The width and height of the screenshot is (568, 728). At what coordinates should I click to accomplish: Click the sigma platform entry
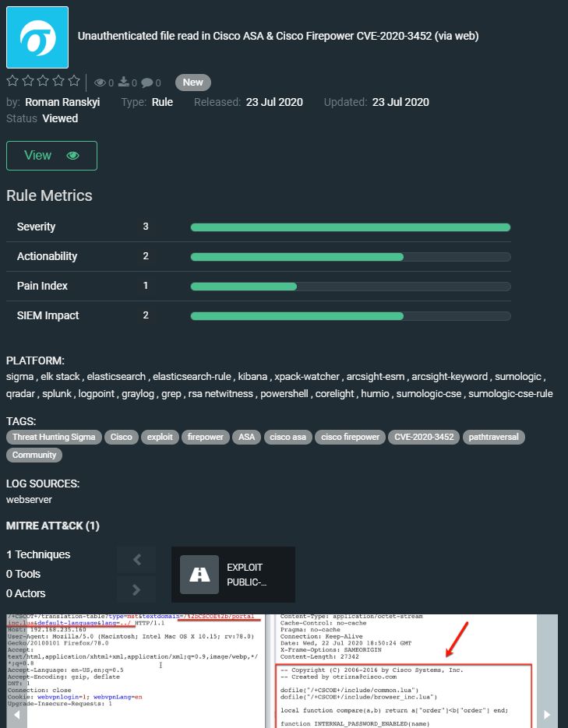[19, 377]
